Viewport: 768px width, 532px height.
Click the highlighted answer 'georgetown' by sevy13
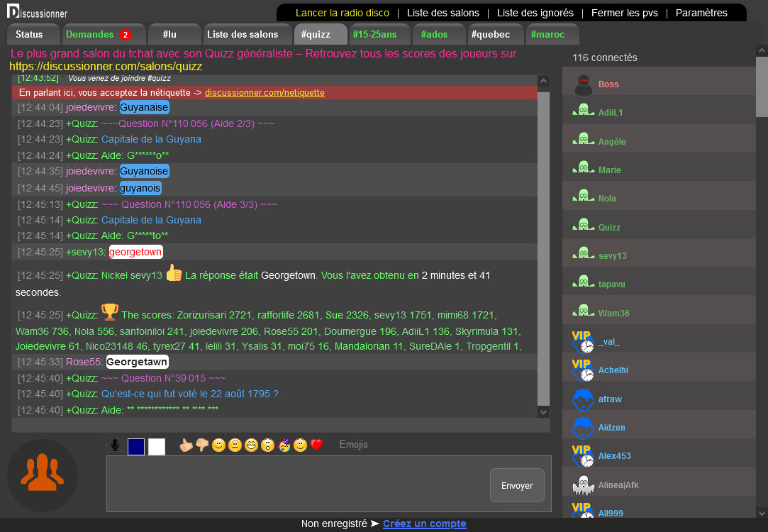pos(135,252)
